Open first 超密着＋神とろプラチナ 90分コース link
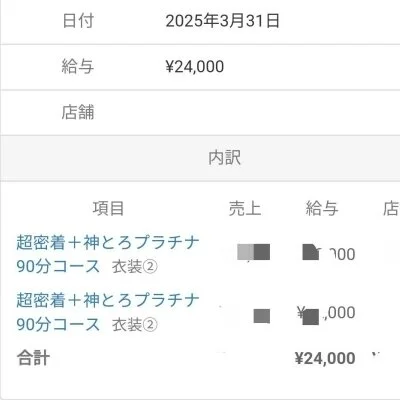 (107, 254)
